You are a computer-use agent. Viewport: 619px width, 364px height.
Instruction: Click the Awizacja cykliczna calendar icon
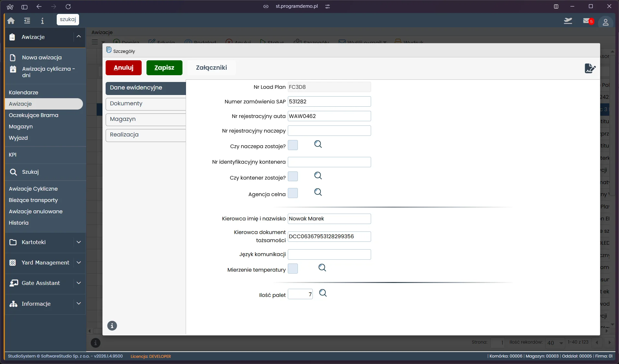click(x=13, y=69)
